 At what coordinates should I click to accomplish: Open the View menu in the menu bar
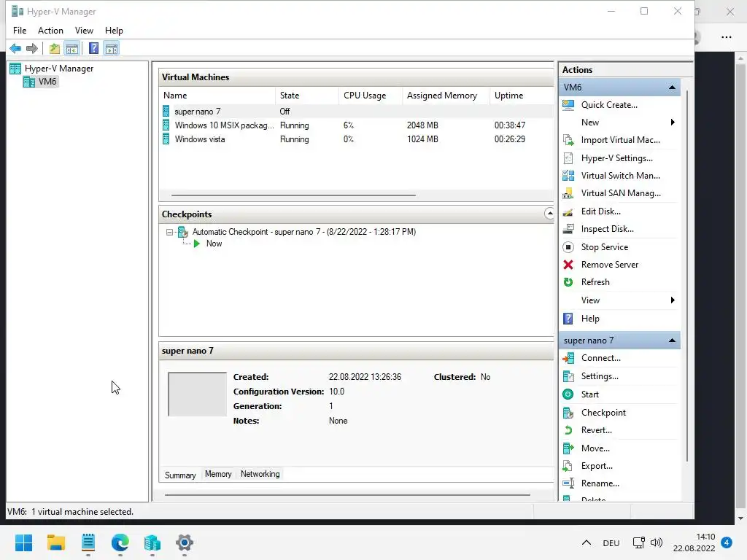[x=84, y=31]
